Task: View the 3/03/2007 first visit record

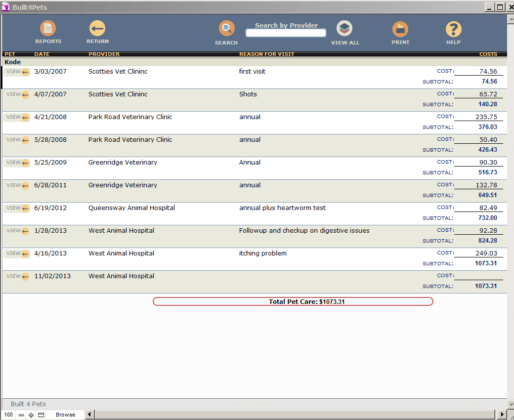Action: (17, 72)
